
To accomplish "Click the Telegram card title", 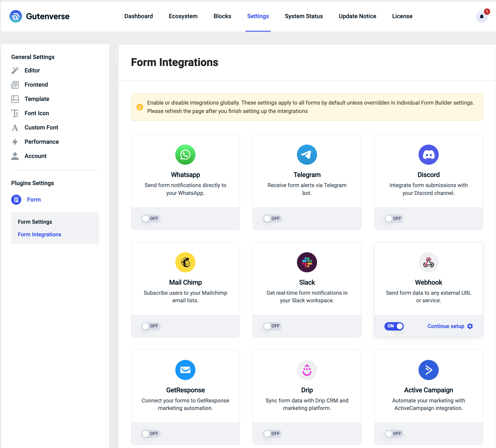I will pyautogui.click(x=307, y=175).
